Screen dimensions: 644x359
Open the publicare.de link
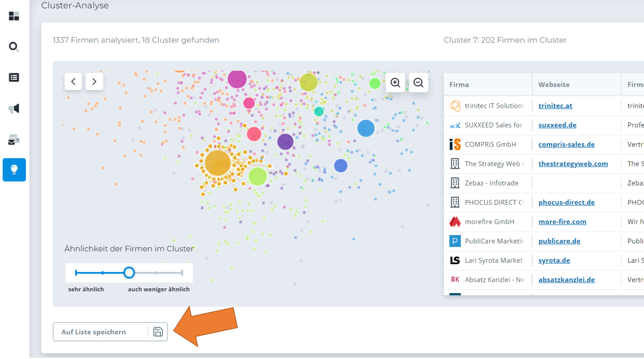coord(559,241)
